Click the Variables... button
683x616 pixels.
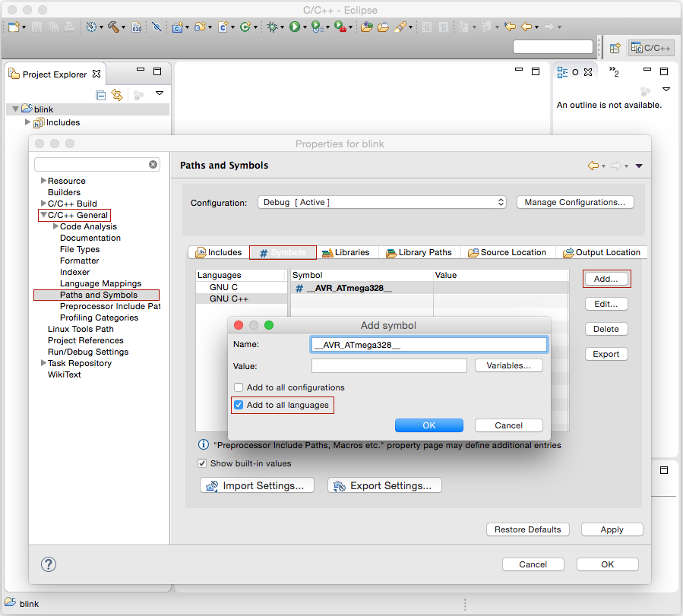pos(509,365)
